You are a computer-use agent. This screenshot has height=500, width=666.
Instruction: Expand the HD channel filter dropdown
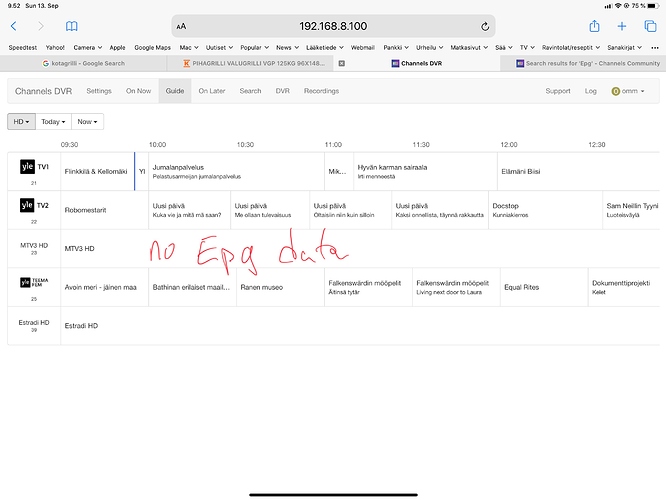point(20,121)
